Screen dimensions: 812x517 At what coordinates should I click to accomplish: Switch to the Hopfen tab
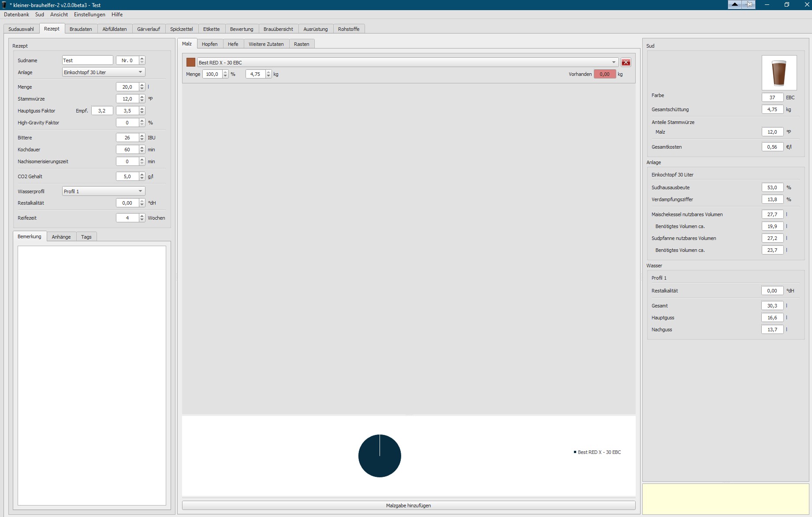click(209, 44)
